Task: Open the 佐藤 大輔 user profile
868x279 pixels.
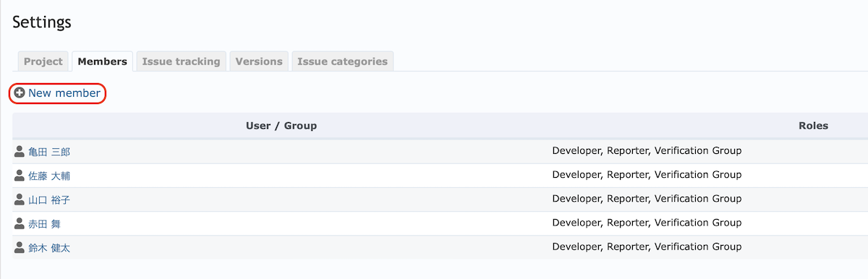Action: coord(49,176)
